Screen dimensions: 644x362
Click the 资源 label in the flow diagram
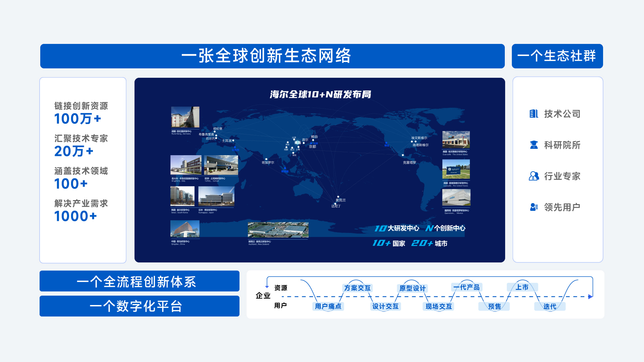click(x=281, y=288)
